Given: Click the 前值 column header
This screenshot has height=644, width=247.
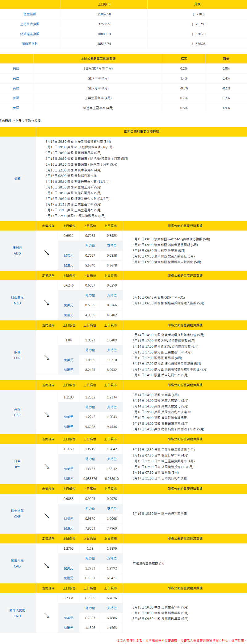Looking at the screenshot, I should pyautogui.click(x=226, y=58).
